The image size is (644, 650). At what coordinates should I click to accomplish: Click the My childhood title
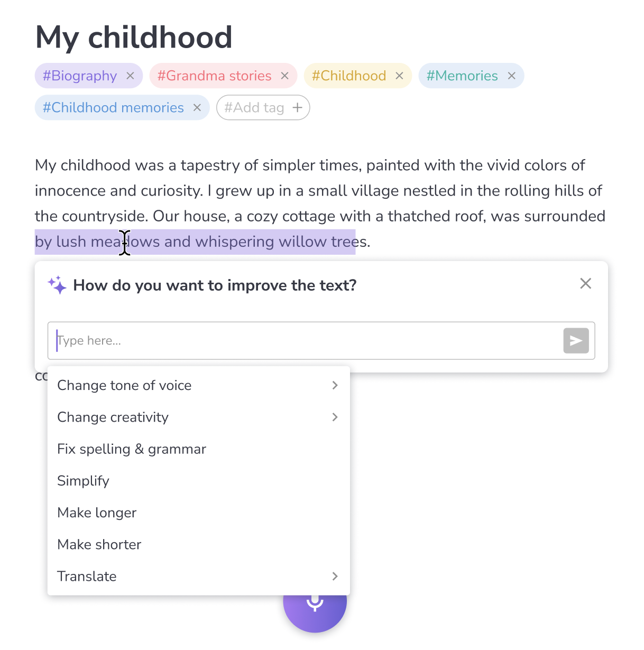pos(134,38)
